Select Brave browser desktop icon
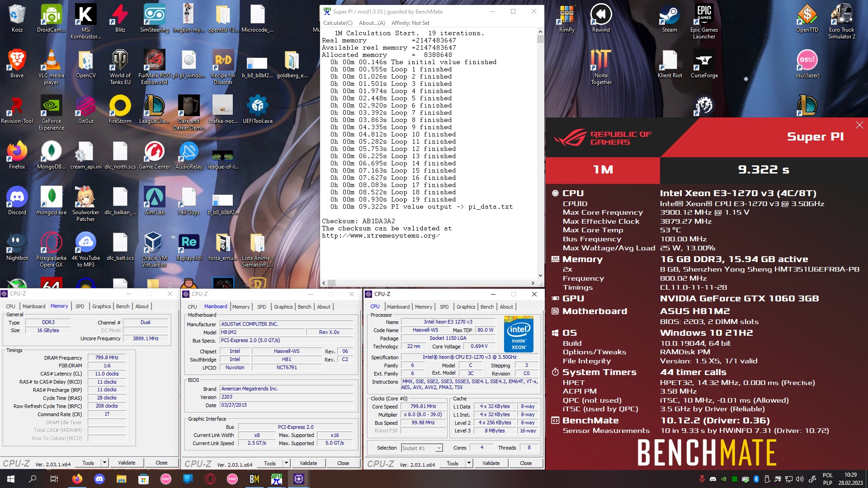The height and width of the screenshot is (488, 868). coord(17,64)
